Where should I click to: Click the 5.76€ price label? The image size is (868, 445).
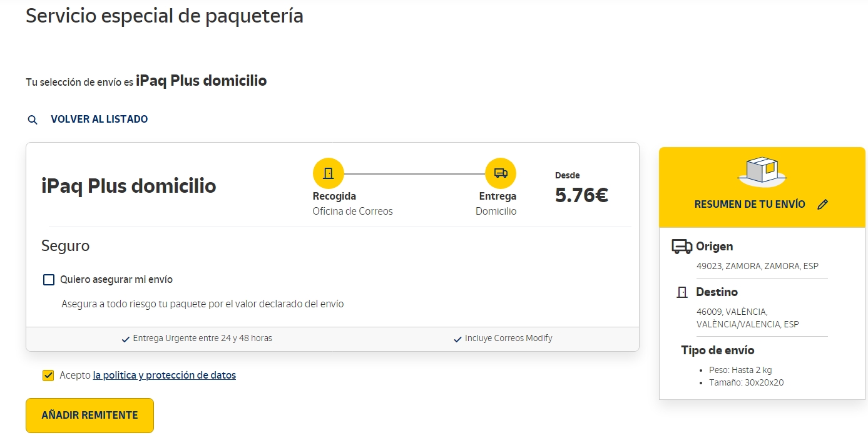click(581, 195)
